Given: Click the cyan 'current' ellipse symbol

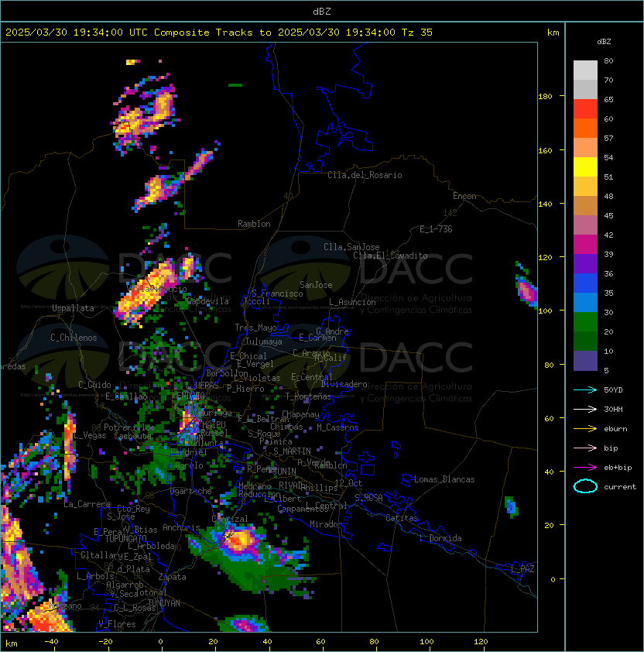Looking at the screenshot, I should pos(585,486).
